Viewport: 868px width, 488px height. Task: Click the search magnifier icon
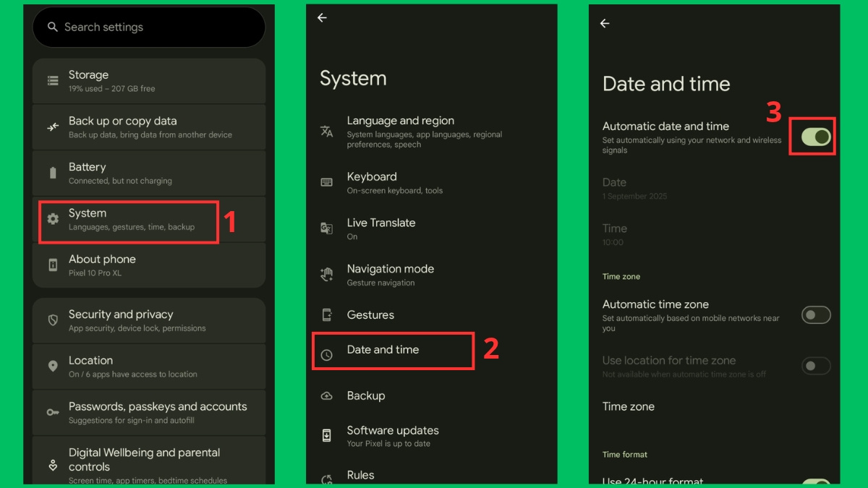[x=52, y=27]
